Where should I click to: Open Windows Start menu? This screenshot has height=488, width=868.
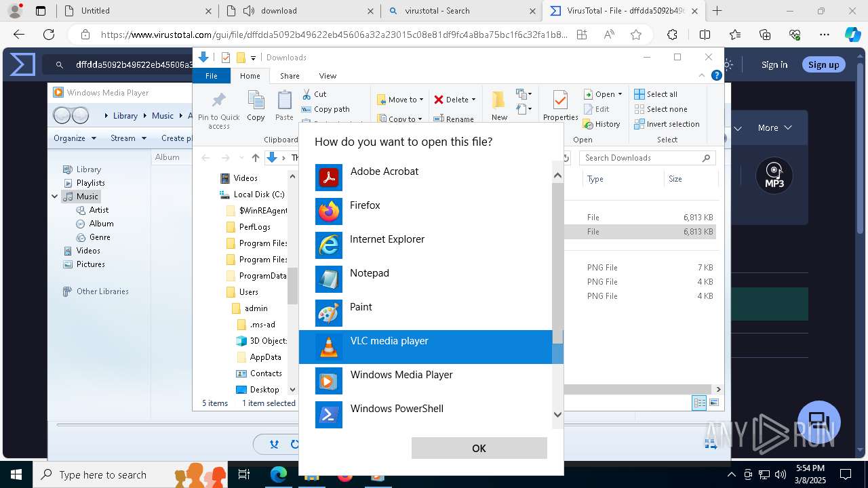(16, 475)
